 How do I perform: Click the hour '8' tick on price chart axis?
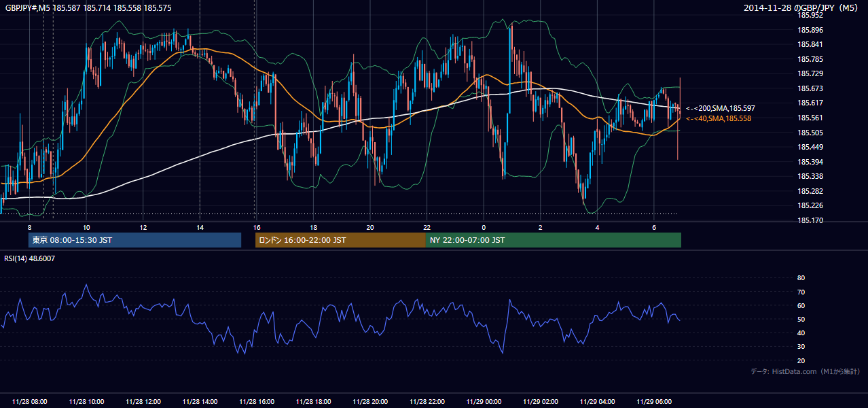(x=29, y=227)
